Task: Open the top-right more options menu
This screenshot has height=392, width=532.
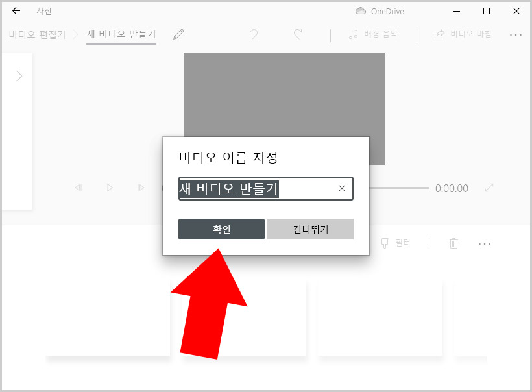Action: tap(516, 35)
